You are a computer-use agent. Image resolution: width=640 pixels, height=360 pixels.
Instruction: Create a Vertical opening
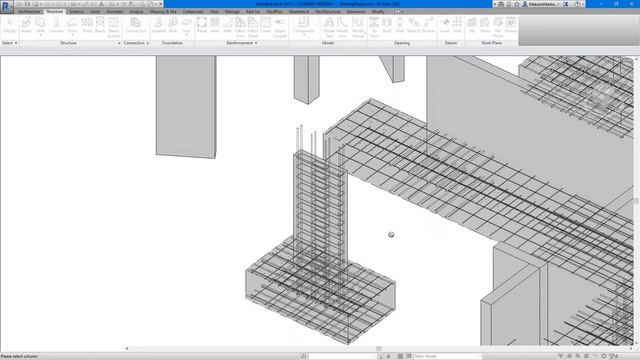click(x=413, y=25)
